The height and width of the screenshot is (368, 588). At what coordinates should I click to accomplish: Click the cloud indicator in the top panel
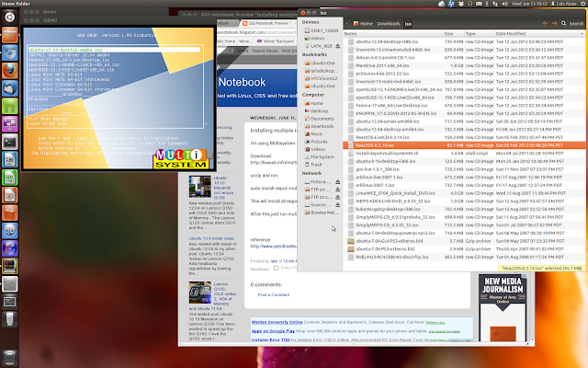[441, 4]
